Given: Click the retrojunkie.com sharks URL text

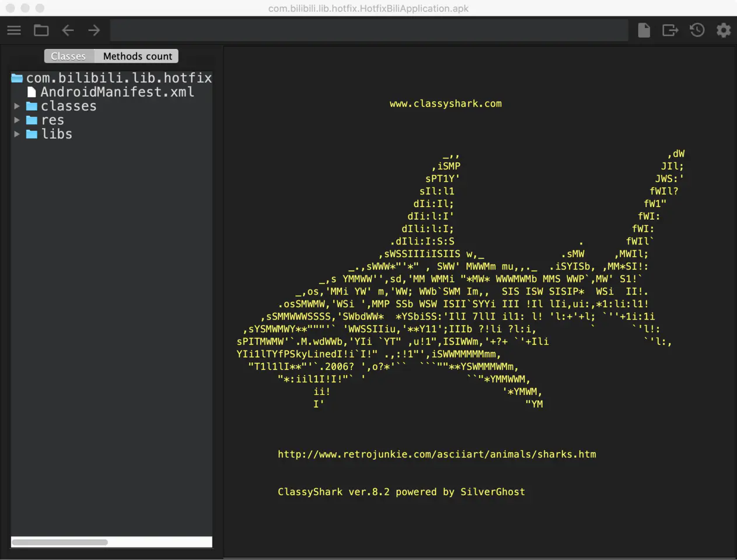Looking at the screenshot, I should (437, 454).
